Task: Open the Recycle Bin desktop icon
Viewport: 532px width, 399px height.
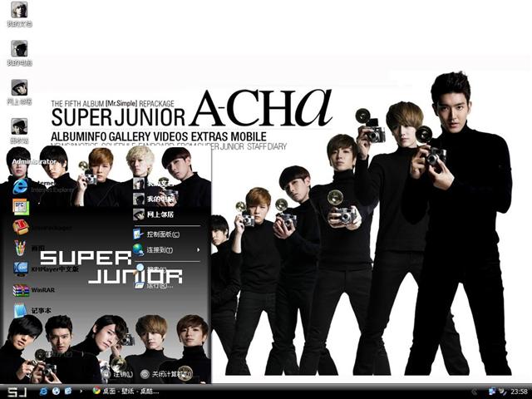Action: click(19, 131)
